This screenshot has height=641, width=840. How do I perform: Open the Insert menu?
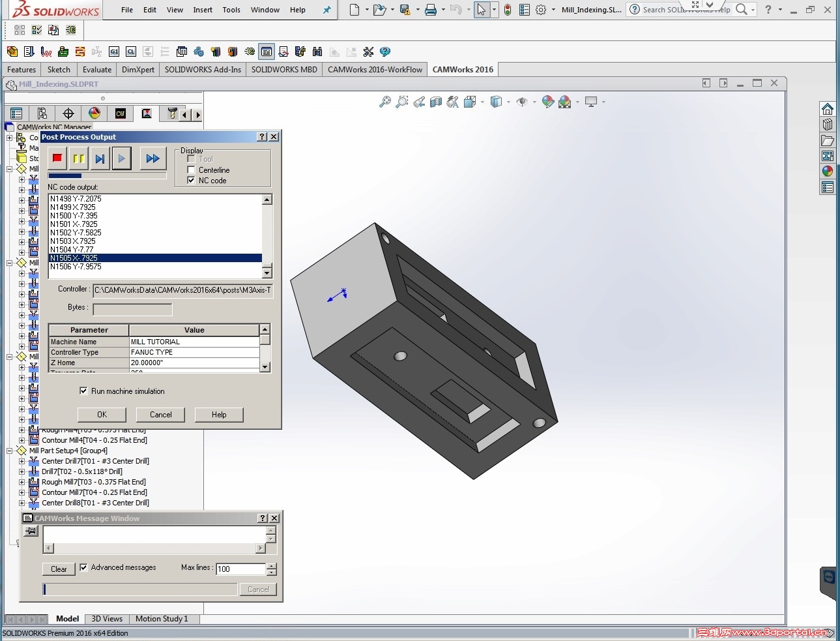tap(203, 10)
